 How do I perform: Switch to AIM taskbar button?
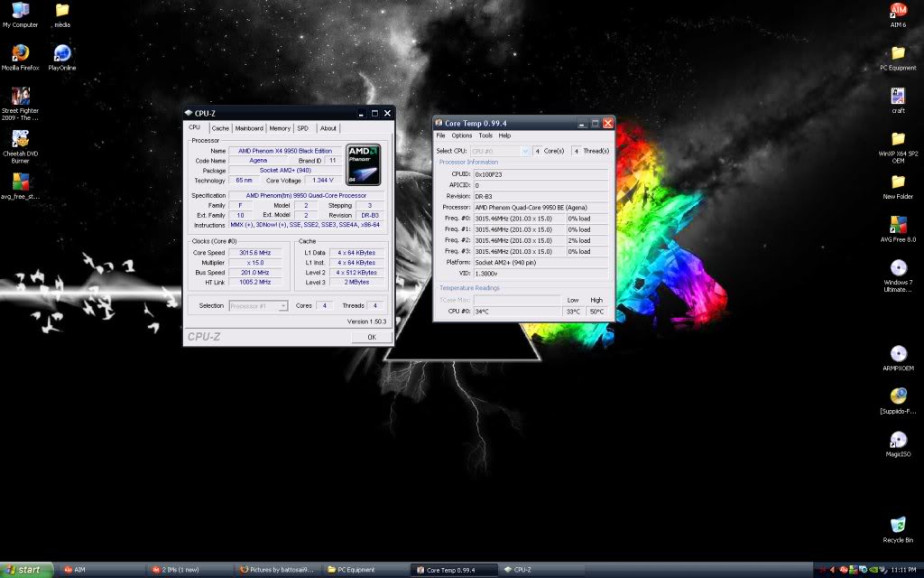[x=101, y=570]
